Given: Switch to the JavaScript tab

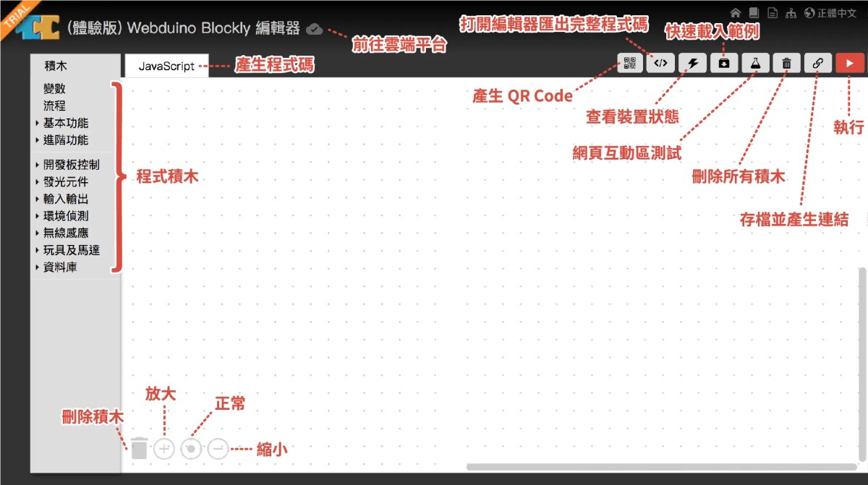Looking at the screenshot, I should (166, 66).
